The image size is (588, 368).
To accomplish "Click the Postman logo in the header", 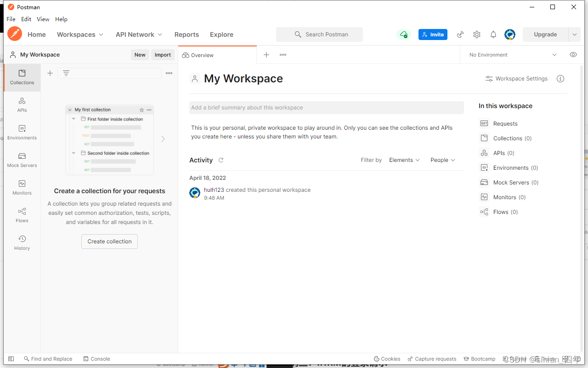I will click(x=15, y=34).
